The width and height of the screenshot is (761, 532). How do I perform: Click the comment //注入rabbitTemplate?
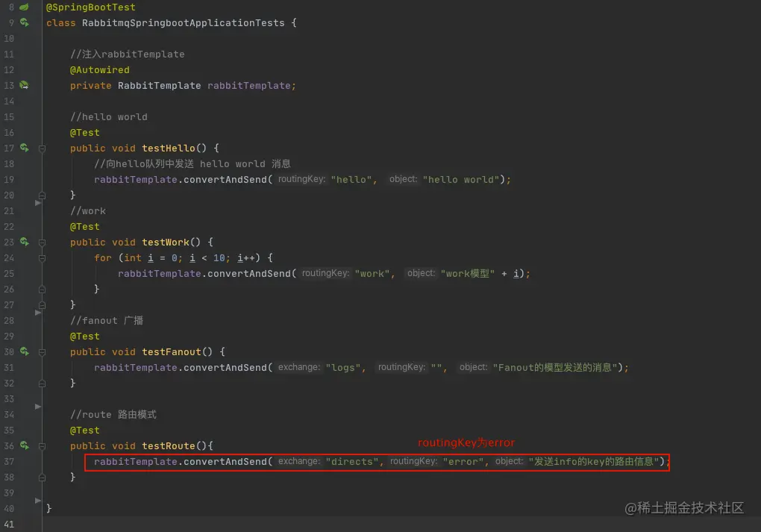coord(127,54)
